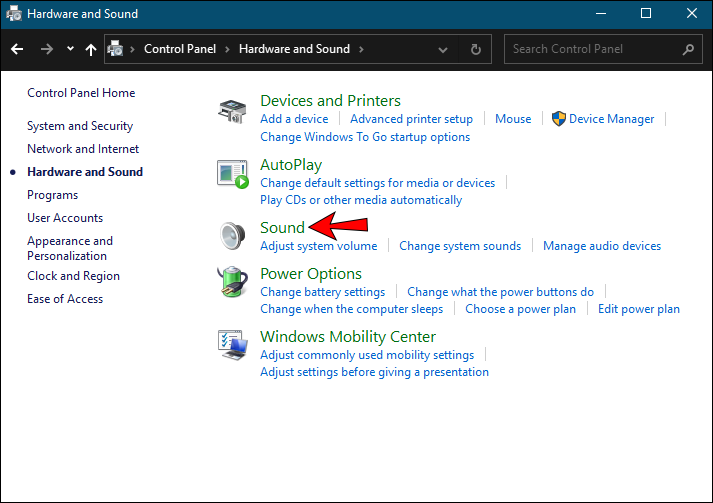Click Adjust system volume link
Image resolution: width=713 pixels, height=503 pixels.
[319, 246]
